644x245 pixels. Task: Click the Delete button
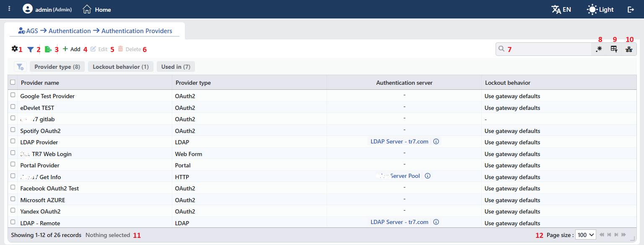[x=129, y=49]
